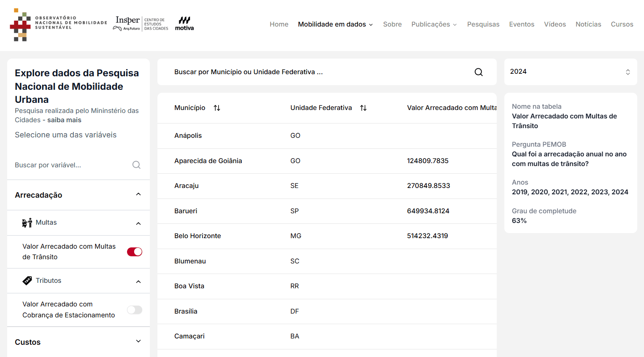Click the municipality search magnifier icon
The image size is (644, 357).
479,72
